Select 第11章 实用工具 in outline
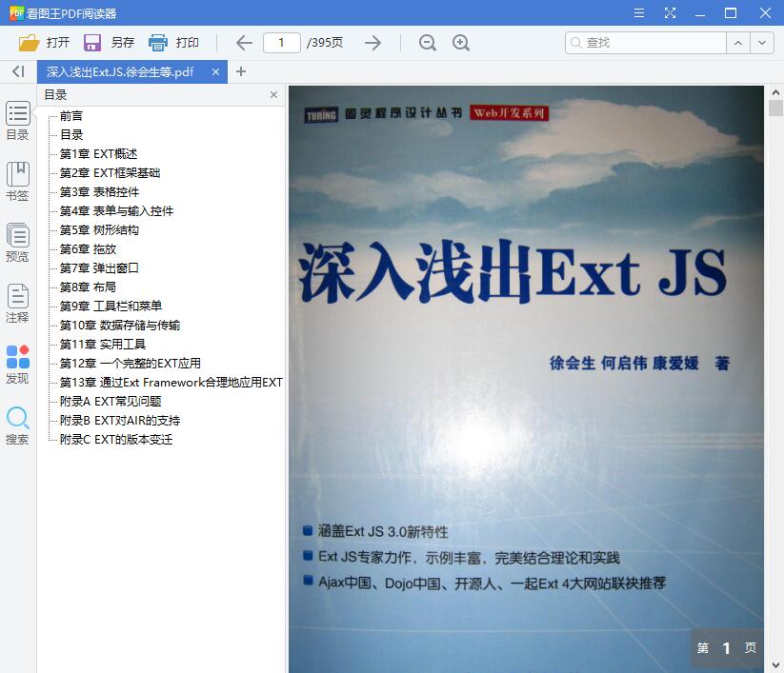Screen dimensions: 784x673 pyautogui.click(x=103, y=345)
